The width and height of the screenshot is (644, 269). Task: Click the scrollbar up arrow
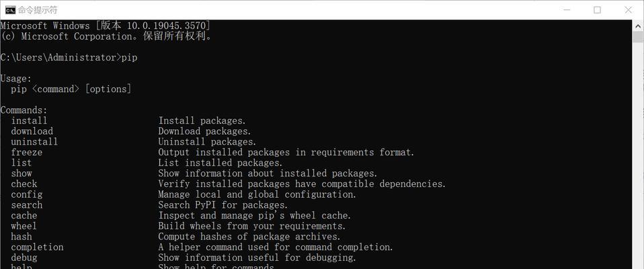pyautogui.click(x=638, y=25)
